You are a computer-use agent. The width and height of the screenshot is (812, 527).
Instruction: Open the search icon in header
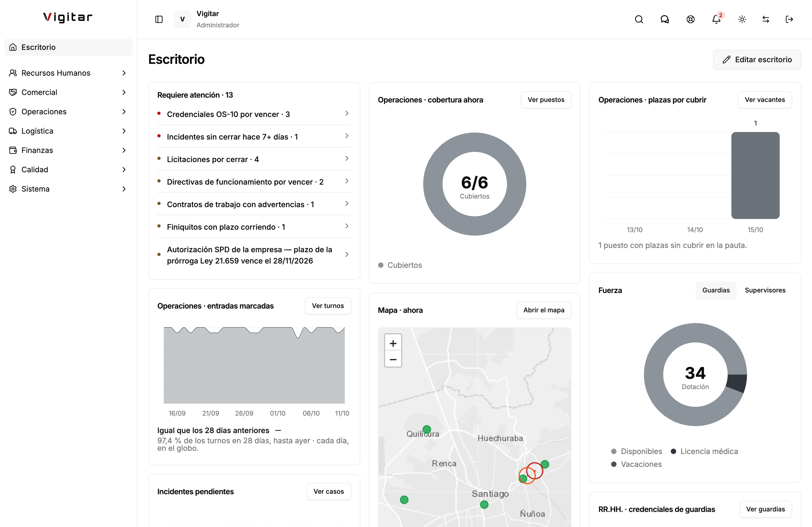[x=639, y=19]
